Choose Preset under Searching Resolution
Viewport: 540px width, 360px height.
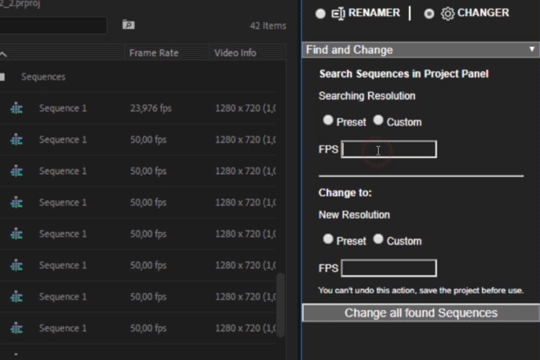pyautogui.click(x=328, y=120)
